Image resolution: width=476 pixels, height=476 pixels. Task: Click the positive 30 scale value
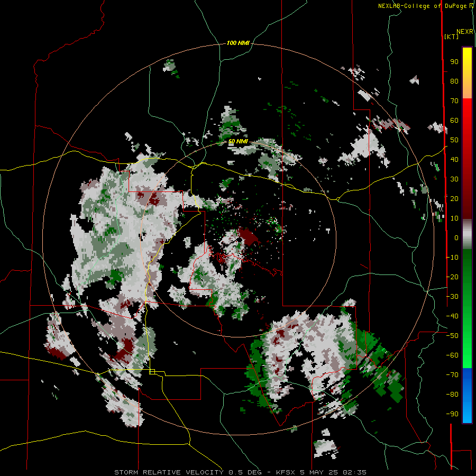pyautogui.click(x=454, y=179)
